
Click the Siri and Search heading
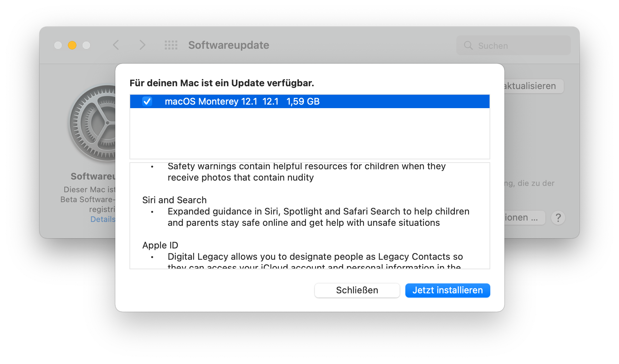pos(174,200)
